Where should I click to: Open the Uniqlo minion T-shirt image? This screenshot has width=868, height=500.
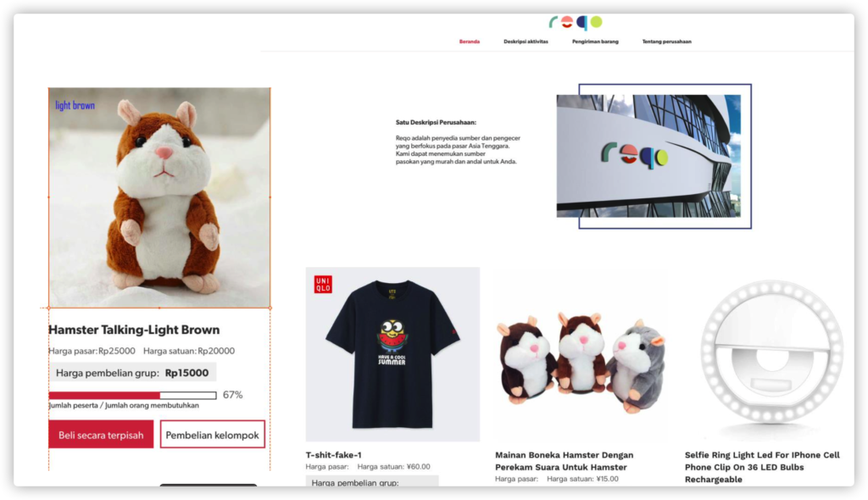click(x=392, y=354)
